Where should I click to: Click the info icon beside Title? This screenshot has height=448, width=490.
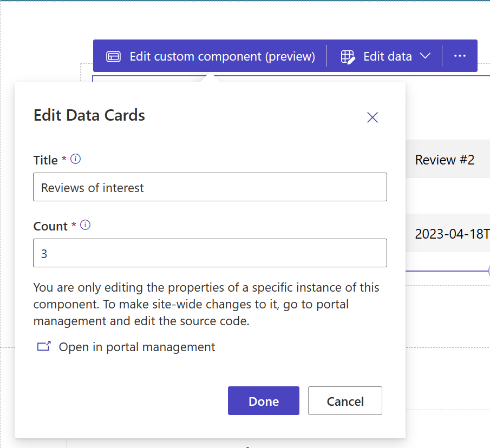(x=75, y=159)
